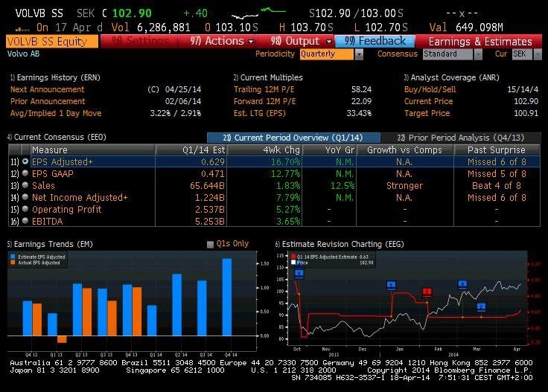Switch to Prior Period Analysis (Q4/13) tab

point(461,138)
